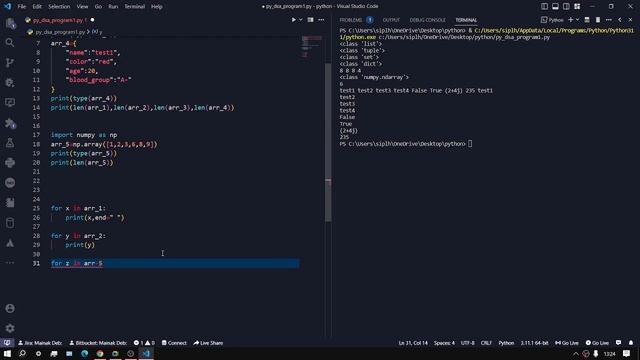Open errors and warnings count in status bar
Viewport: 640px width, 360px height.
pos(144,343)
